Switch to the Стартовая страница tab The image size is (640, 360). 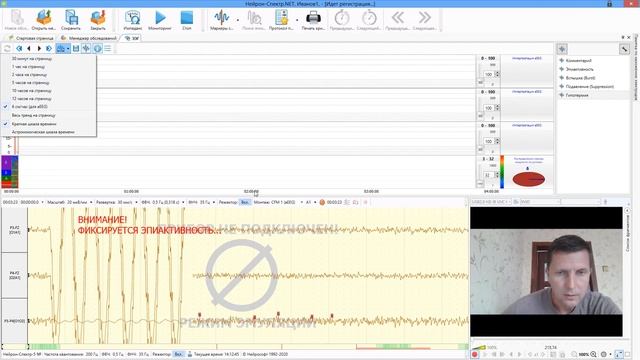[x=31, y=38]
